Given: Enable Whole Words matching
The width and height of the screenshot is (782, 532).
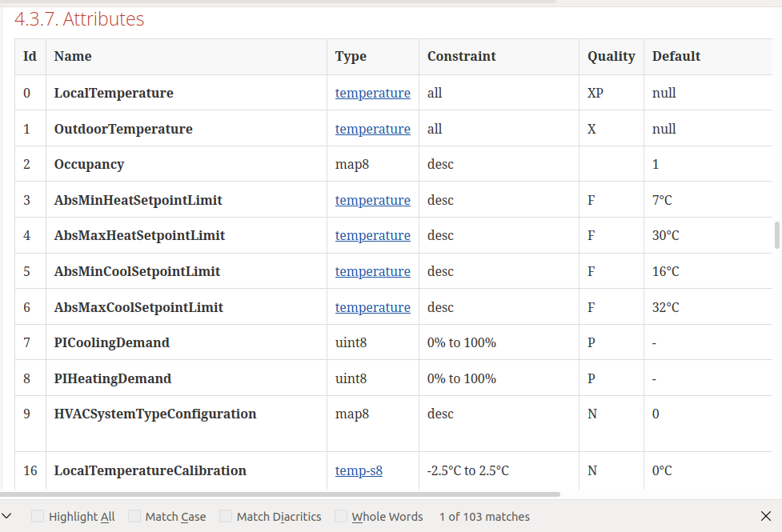Looking at the screenshot, I should pyautogui.click(x=339, y=516).
